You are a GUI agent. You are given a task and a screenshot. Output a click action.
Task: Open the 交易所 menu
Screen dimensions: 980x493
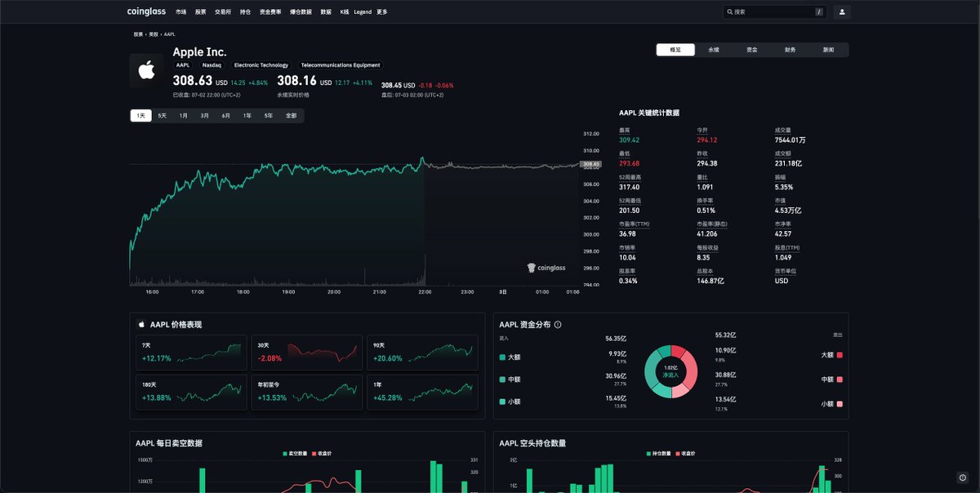[223, 12]
